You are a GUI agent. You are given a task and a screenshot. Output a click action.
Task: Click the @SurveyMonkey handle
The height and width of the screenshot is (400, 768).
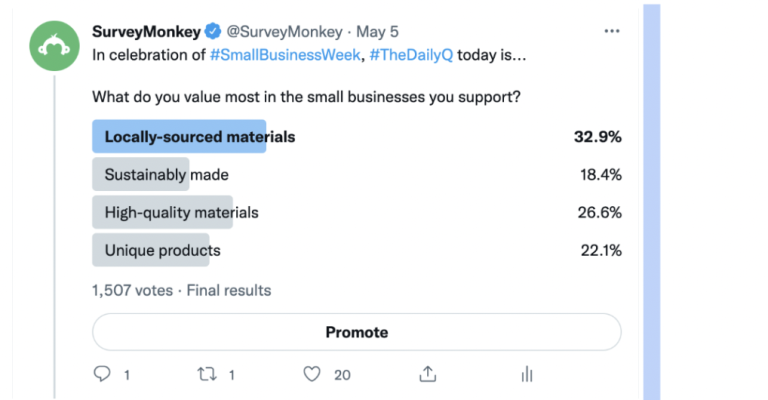tap(285, 32)
